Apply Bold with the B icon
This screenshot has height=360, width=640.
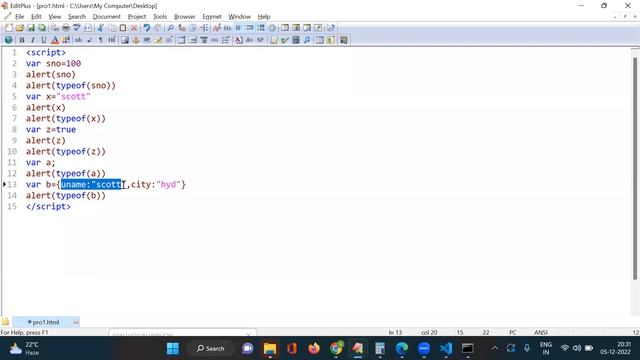coord(22,40)
